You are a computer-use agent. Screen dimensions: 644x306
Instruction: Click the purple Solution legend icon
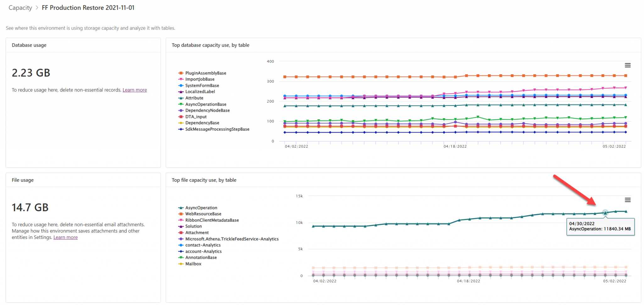coord(180,226)
